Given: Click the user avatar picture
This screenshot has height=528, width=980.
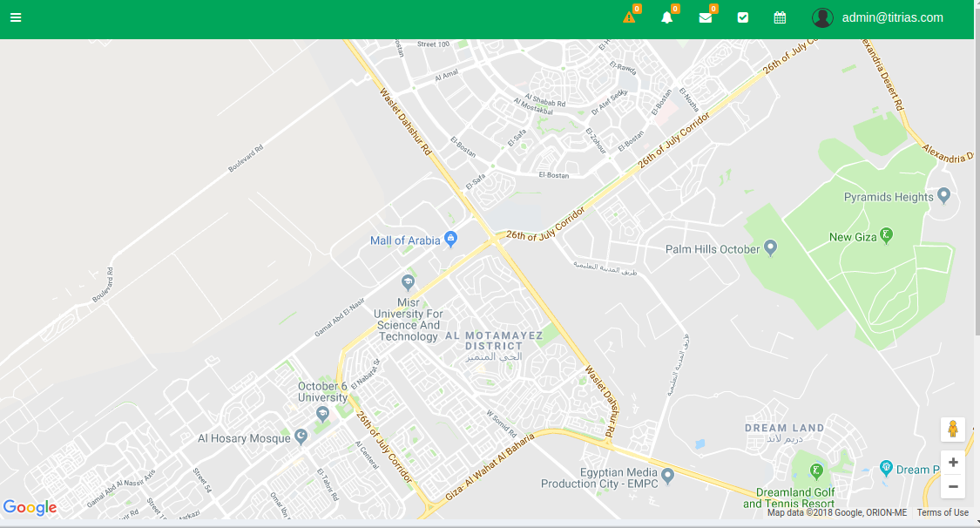Looking at the screenshot, I should [822, 17].
